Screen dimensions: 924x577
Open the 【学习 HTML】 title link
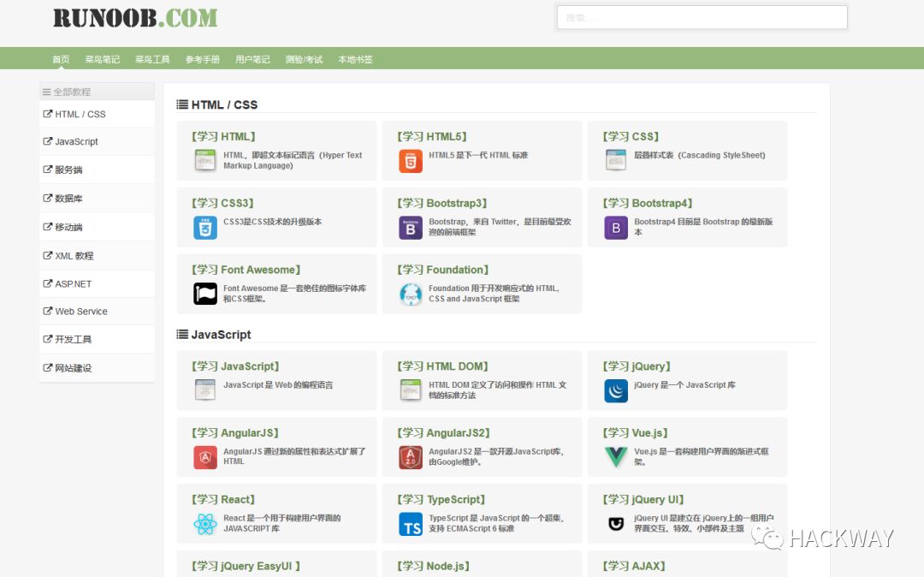(x=222, y=136)
